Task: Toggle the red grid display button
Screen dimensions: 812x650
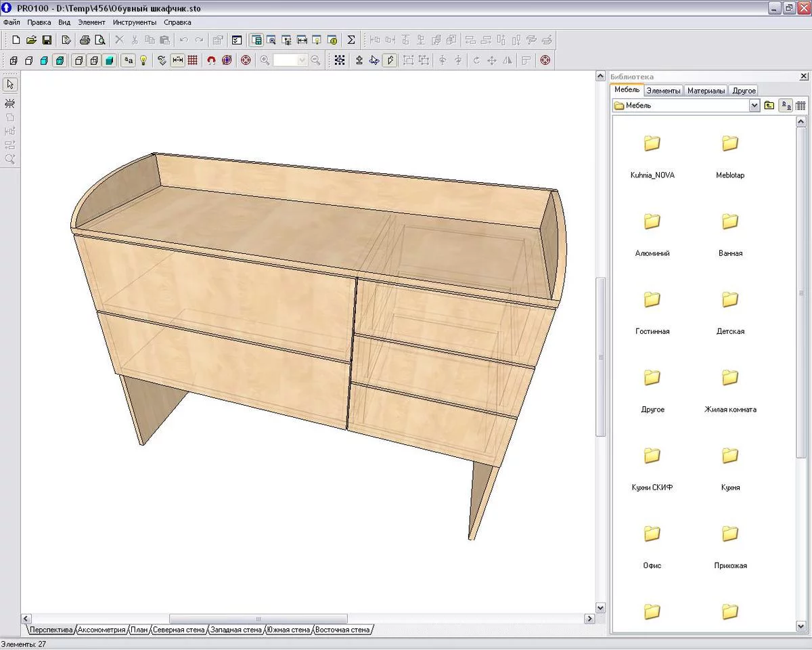Action: click(193, 60)
